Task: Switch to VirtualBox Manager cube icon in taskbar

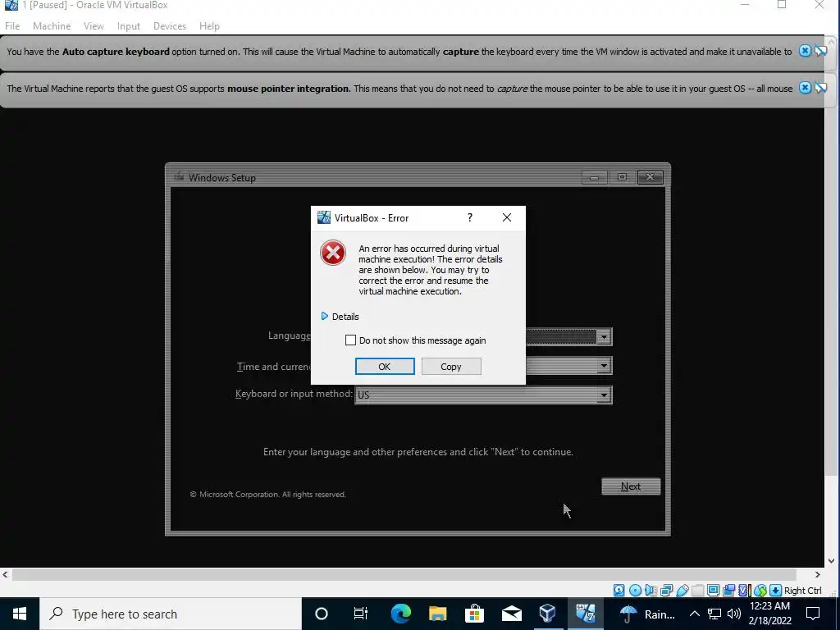Action: [547, 614]
